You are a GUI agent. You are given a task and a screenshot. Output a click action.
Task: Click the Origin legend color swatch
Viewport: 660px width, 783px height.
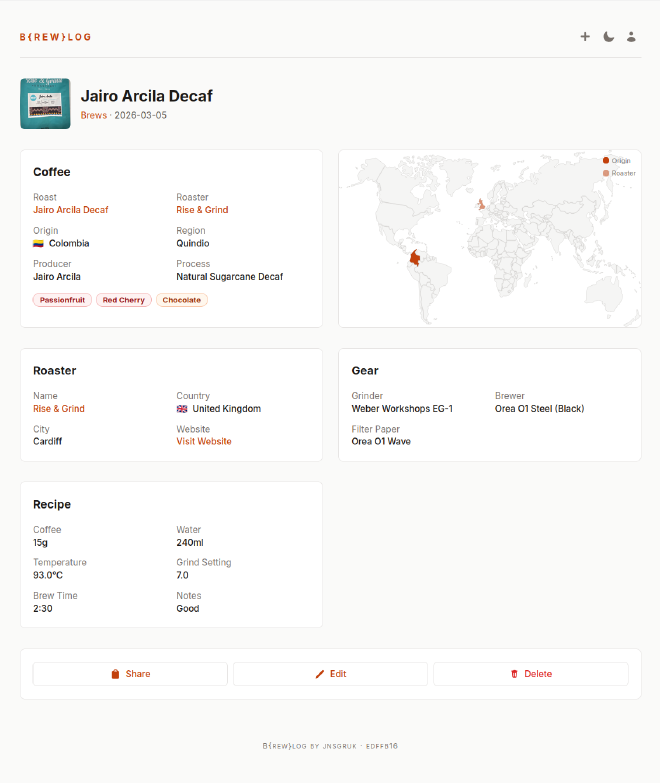tap(606, 160)
